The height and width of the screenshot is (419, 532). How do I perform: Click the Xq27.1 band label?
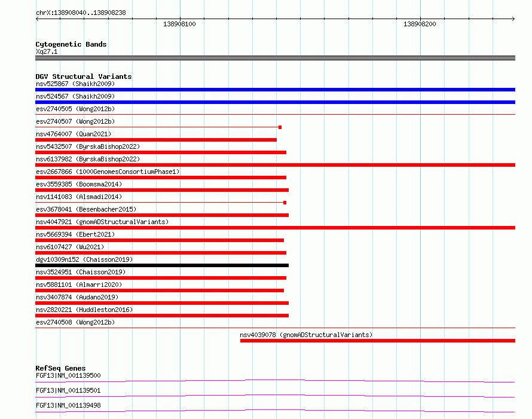[47, 51]
